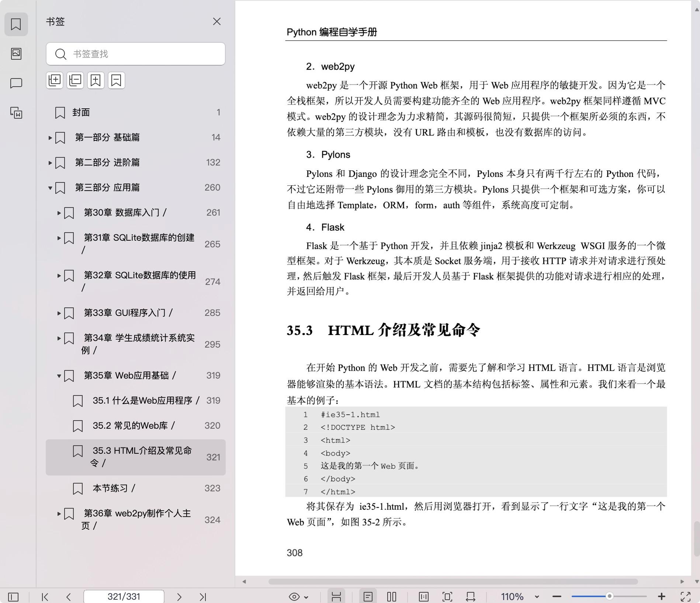
Task: Expand 第32章 SQLite数据库的使用
Action: point(59,276)
